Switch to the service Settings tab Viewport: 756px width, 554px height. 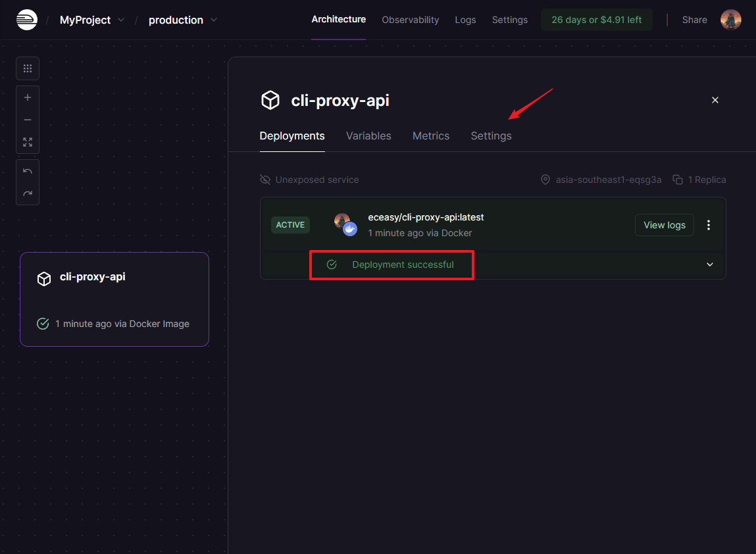[491, 136]
